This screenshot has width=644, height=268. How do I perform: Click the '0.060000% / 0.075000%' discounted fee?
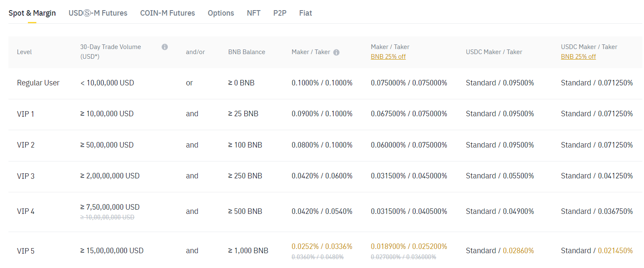click(x=409, y=145)
